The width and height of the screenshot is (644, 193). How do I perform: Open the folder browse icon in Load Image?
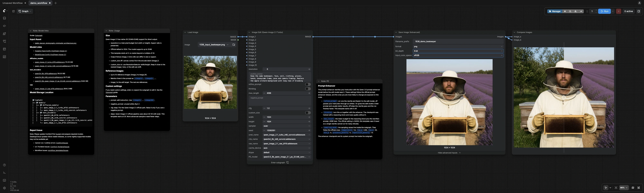pos(233,45)
